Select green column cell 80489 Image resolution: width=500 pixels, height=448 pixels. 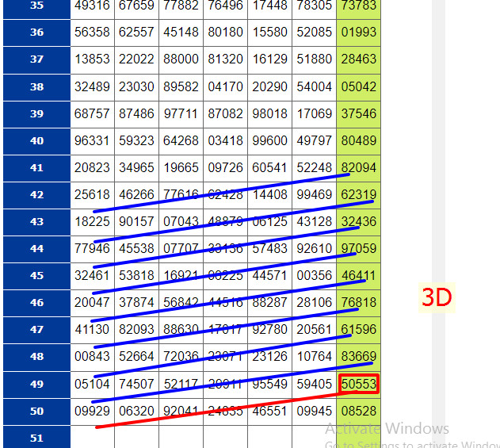(359, 141)
